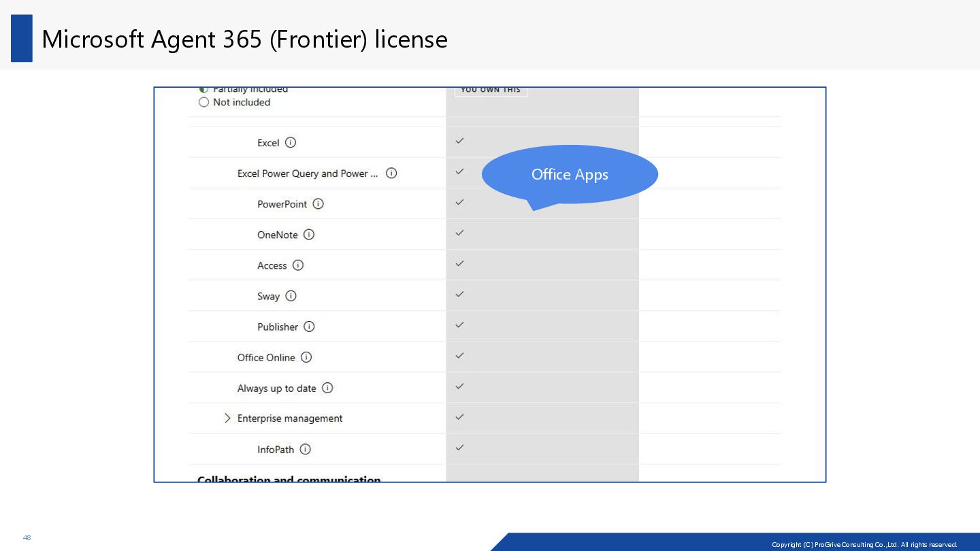This screenshot has width=980, height=551.
Task: Click the Excel row label
Action: [x=268, y=143]
